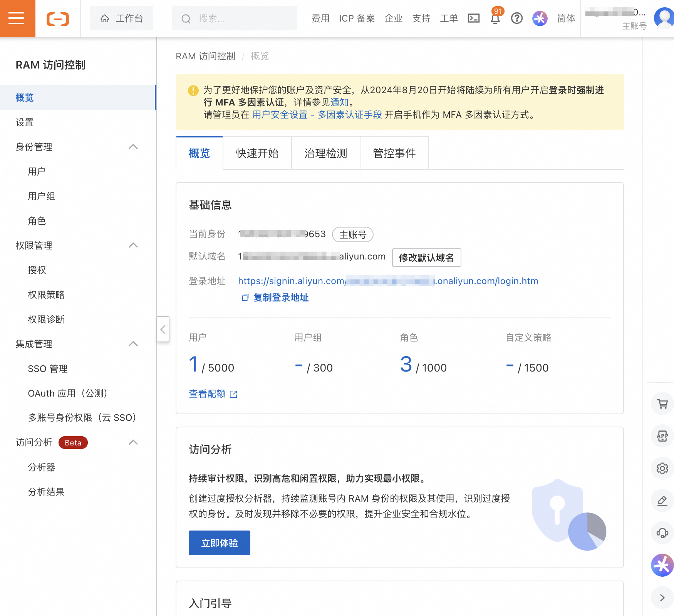Open the notifications bell
This screenshot has width=674, height=616.
coord(495,18)
